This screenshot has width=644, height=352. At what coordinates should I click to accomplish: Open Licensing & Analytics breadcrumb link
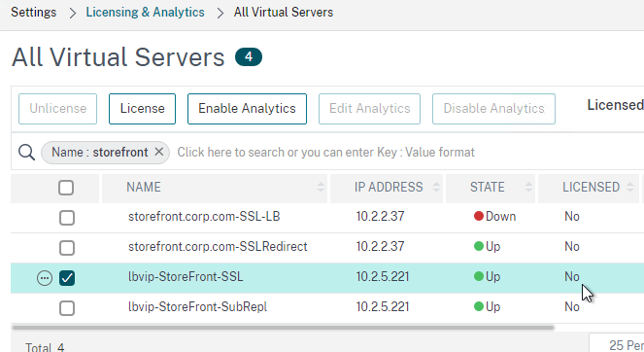(145, 13)
